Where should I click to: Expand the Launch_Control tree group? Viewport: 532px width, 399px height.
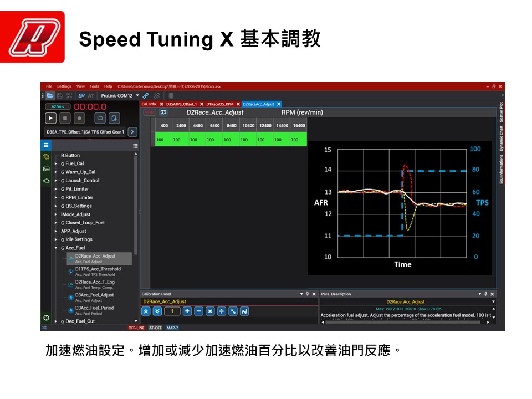click(x=55, y=181)
